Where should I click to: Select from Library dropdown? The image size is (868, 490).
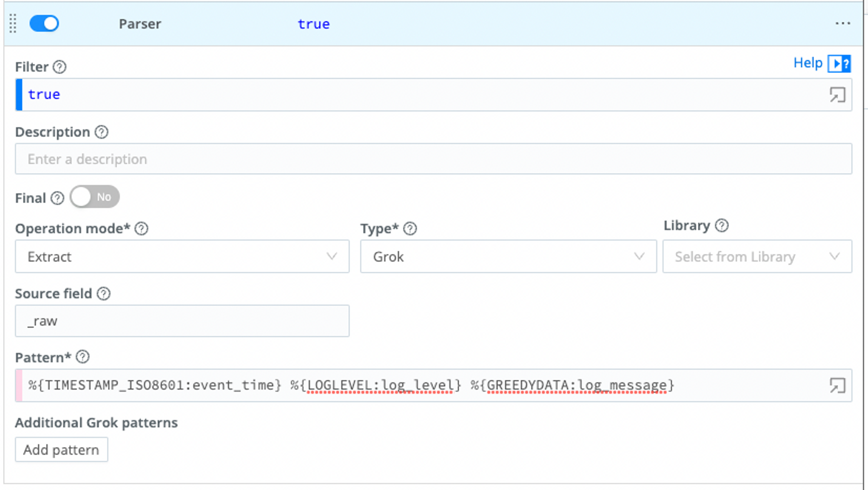(757, 257)
